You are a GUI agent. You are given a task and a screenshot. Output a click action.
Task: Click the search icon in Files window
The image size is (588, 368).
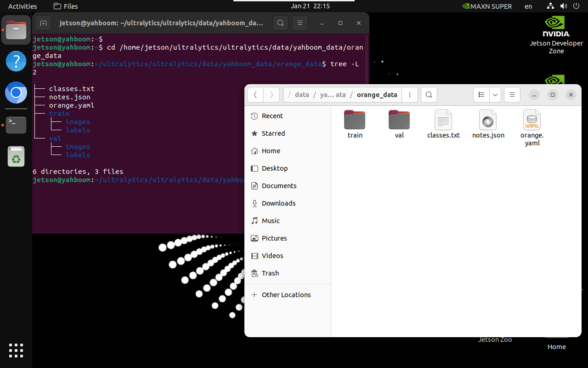tap(429, 95)
